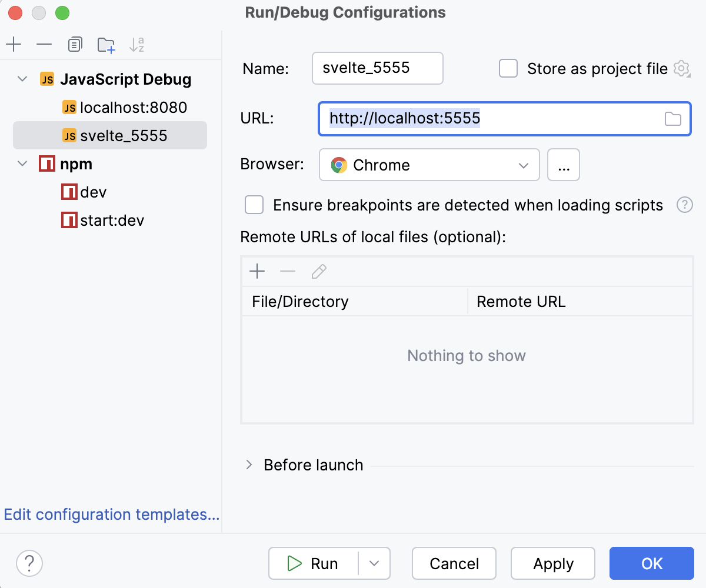Open the Store as project file settings gear
Image resolution: width=706 pixels, height=588 pixels.
tap(681, 68)
